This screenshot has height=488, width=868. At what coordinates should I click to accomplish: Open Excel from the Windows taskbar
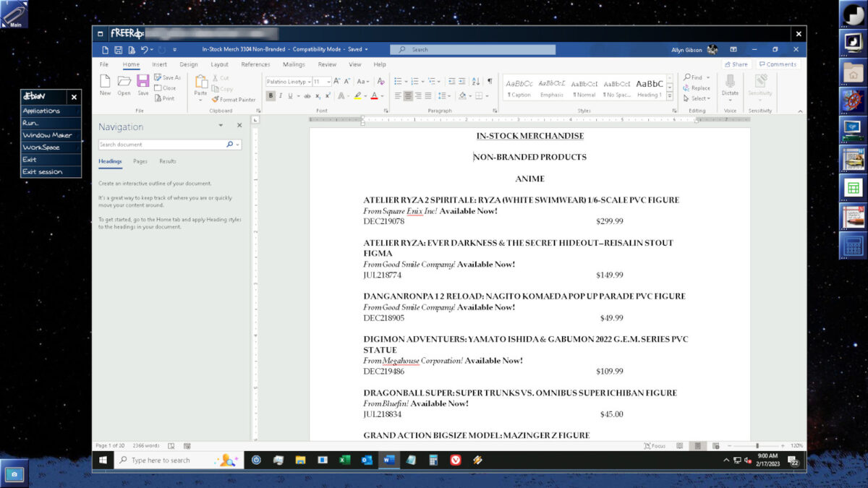[x=344, y=460]
